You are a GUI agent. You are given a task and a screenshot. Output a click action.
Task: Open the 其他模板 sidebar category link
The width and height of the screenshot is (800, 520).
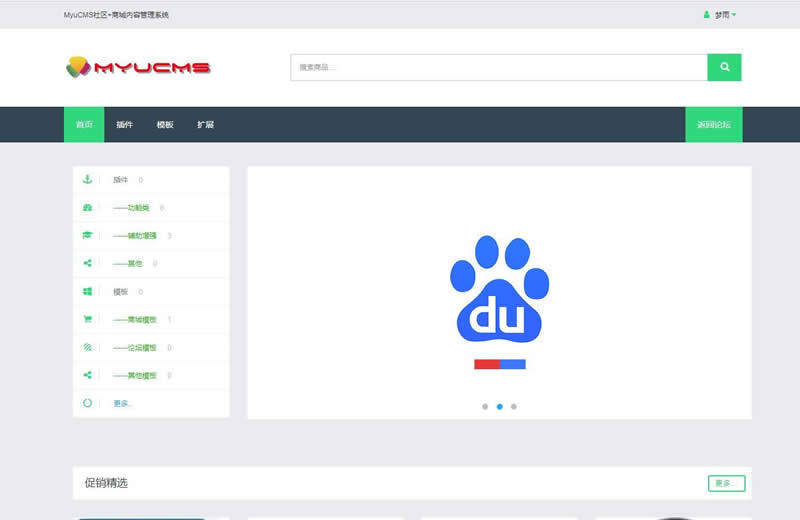point(135,376)
